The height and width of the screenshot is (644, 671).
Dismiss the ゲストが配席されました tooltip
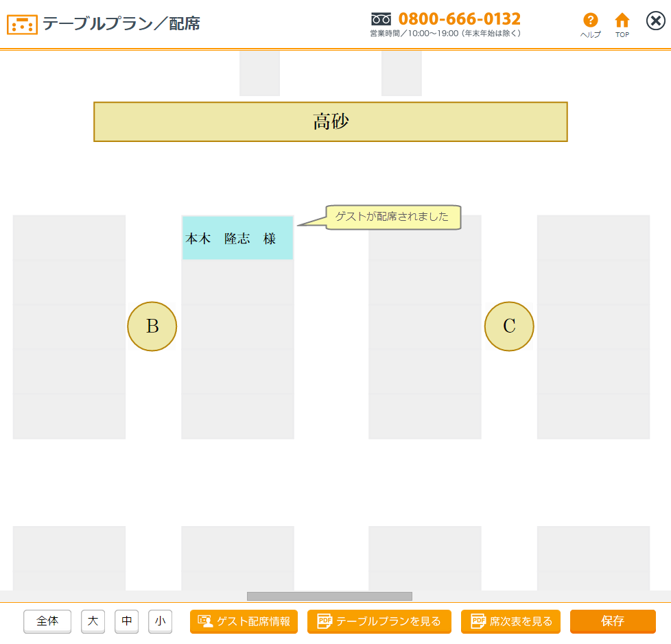pos(392,217)
